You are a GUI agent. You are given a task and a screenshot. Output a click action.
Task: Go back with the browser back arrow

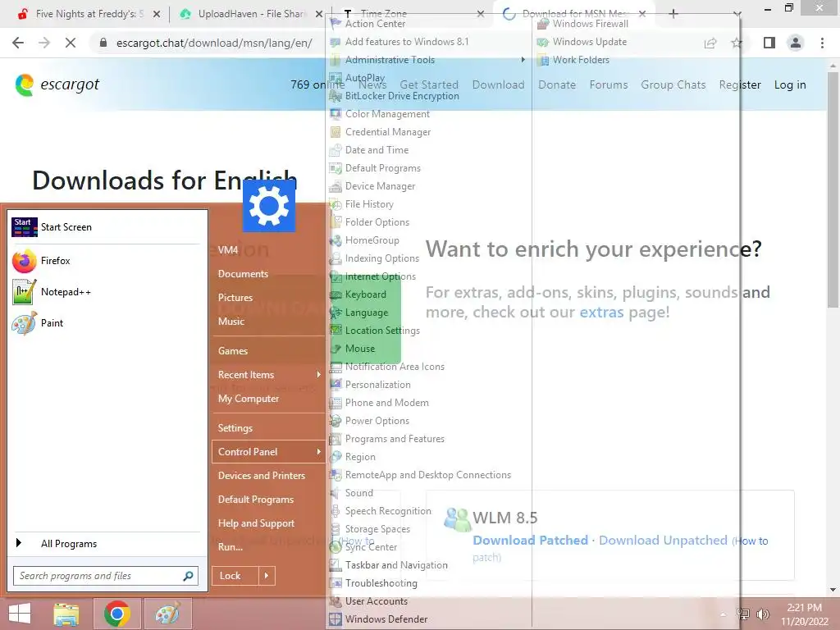click(x=18, y=43)
